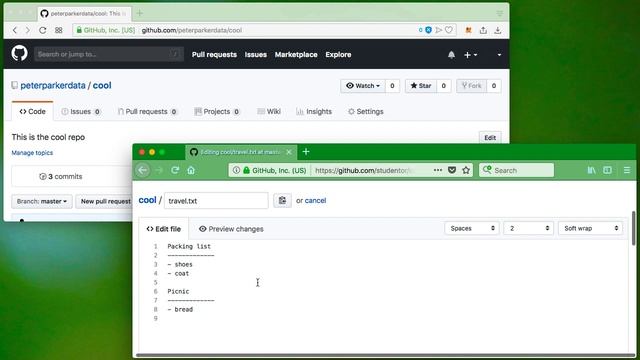Viewport: 640px width, 360px height.
Task: Open a new tab in the Firefox window
Action: 306,152
